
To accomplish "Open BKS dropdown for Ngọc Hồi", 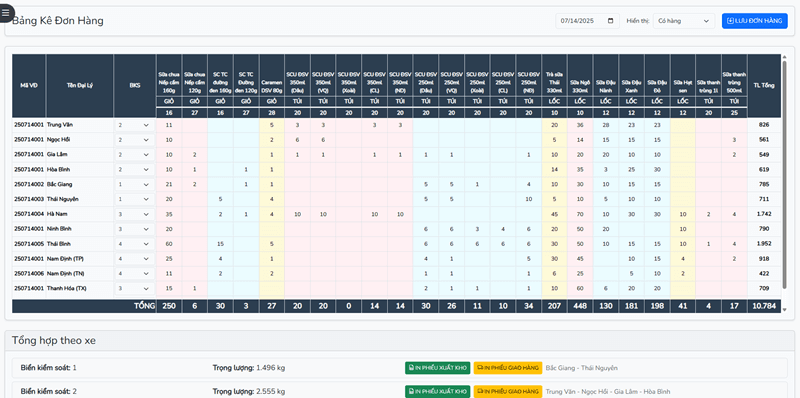I will pos(134,140).
